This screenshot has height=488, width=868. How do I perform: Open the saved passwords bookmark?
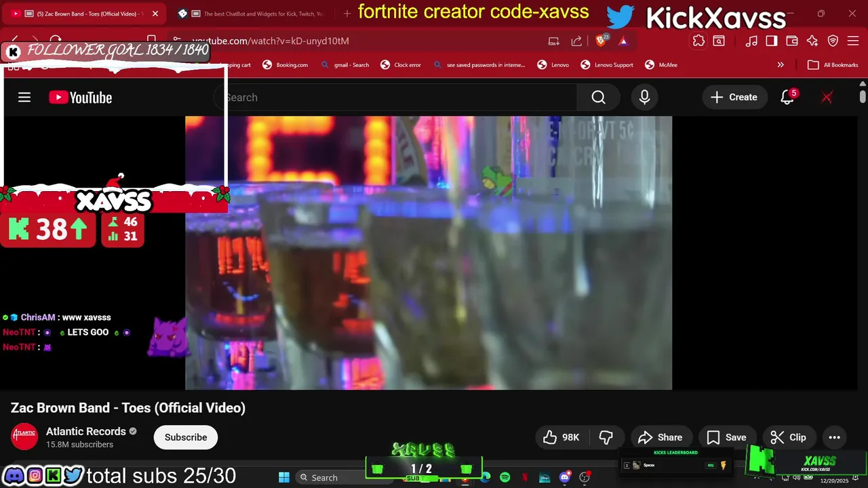click(x=479, y=65)
